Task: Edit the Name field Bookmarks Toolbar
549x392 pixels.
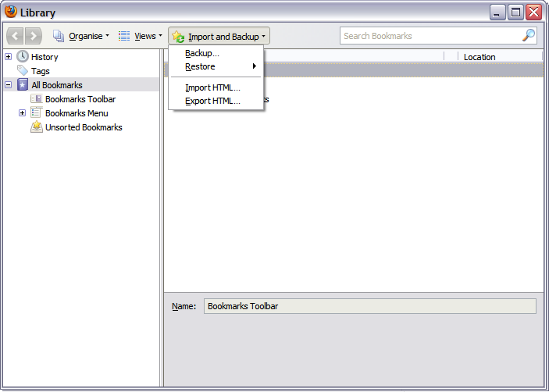Action: (369, 306)
